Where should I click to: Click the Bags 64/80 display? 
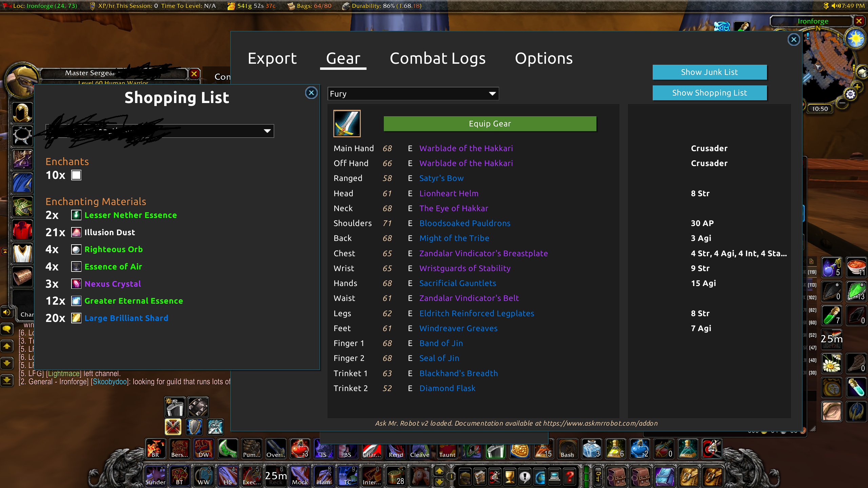point(310,6)
